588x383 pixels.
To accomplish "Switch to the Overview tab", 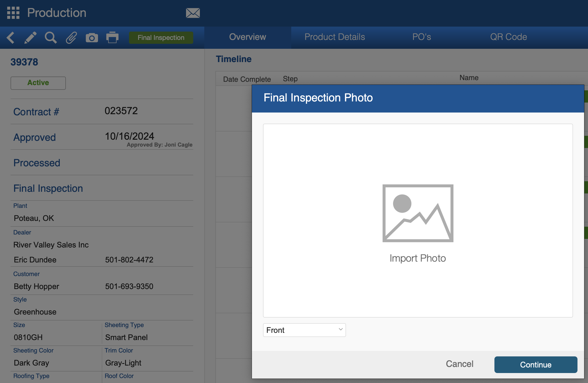I will pos(247,37).
